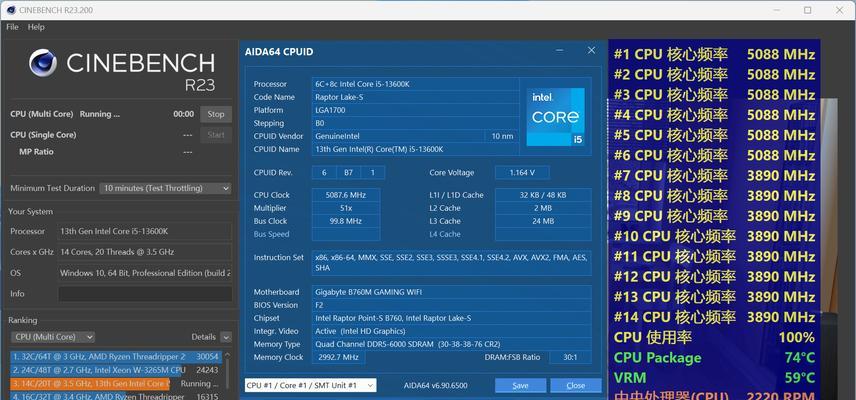This screenshot has height=400, width=856.
Task: Click the Bus Clock value 99.8 MHz
Action: point(346,221)
